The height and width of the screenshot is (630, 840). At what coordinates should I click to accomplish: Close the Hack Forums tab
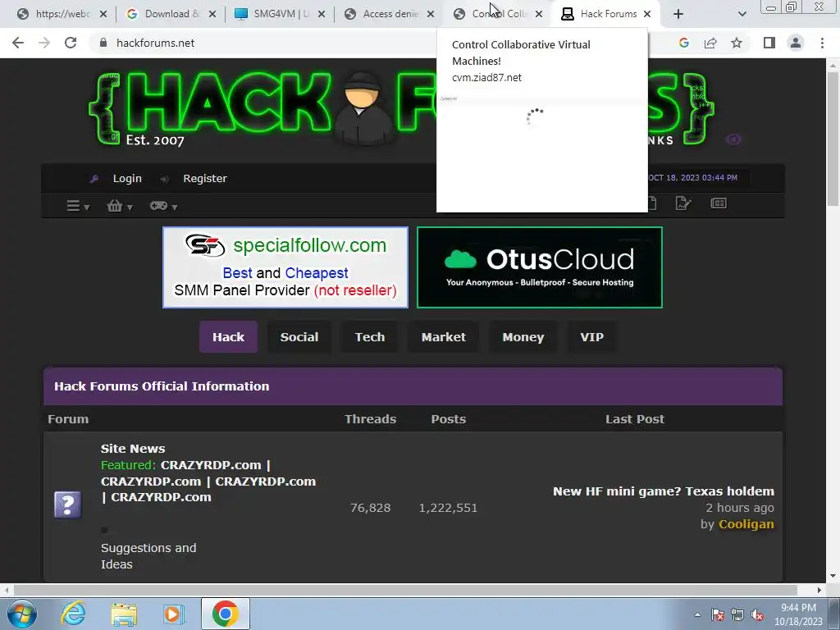(647, 14)
